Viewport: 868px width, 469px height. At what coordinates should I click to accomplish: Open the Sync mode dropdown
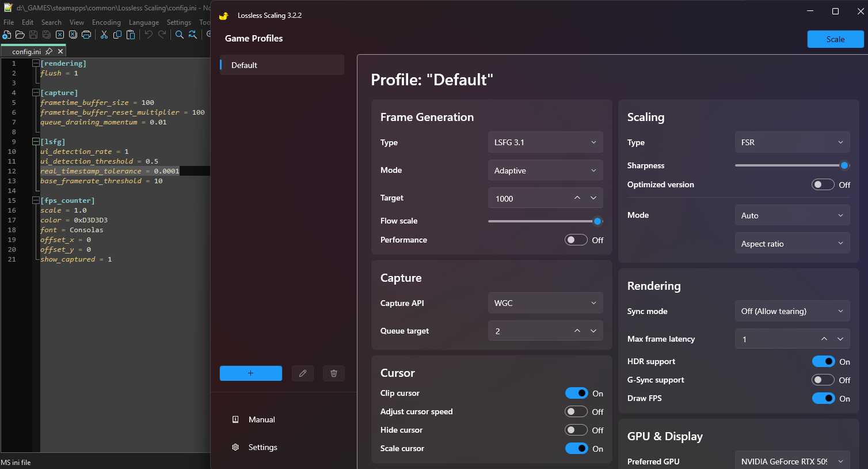pos(792,311)
